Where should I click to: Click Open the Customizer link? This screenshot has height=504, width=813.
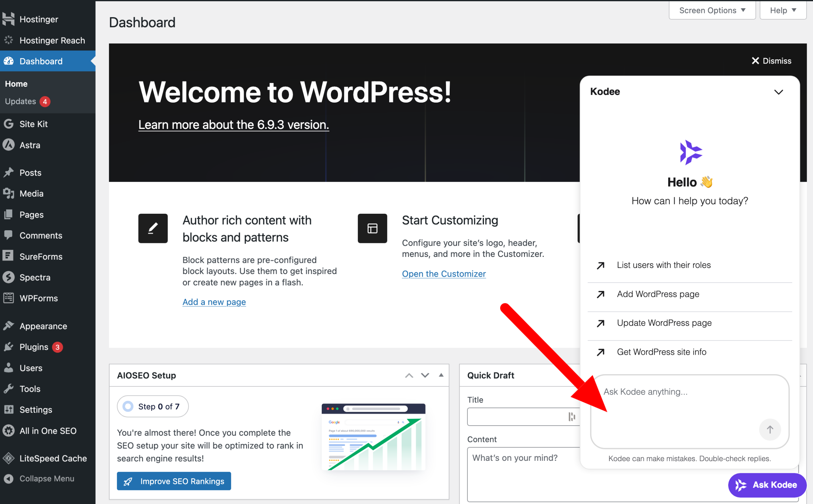[x=444, y=274]
